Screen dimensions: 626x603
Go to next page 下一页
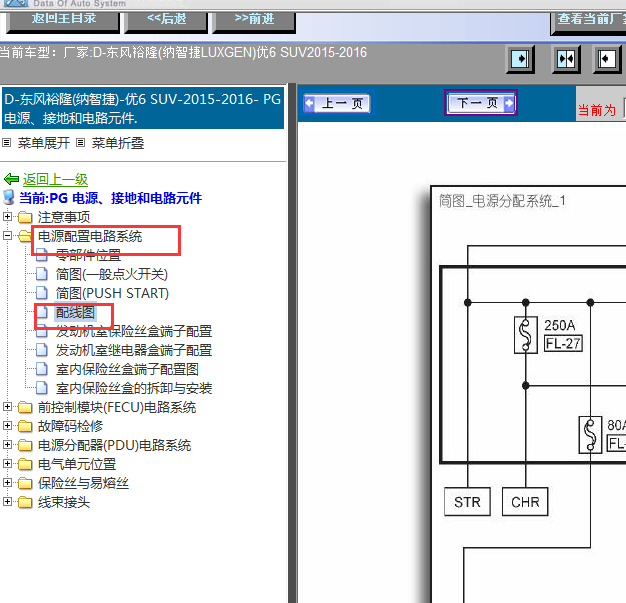click(x=481, y=103)
